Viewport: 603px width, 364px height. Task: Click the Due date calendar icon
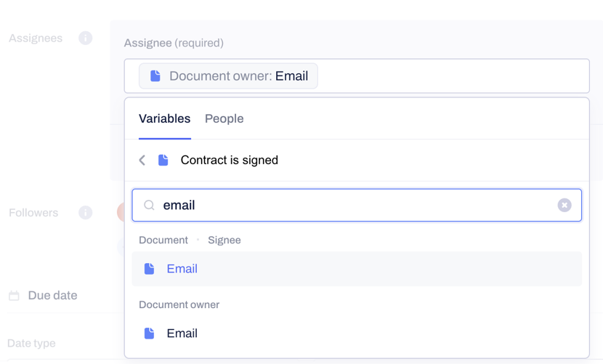tap(15, 296)
